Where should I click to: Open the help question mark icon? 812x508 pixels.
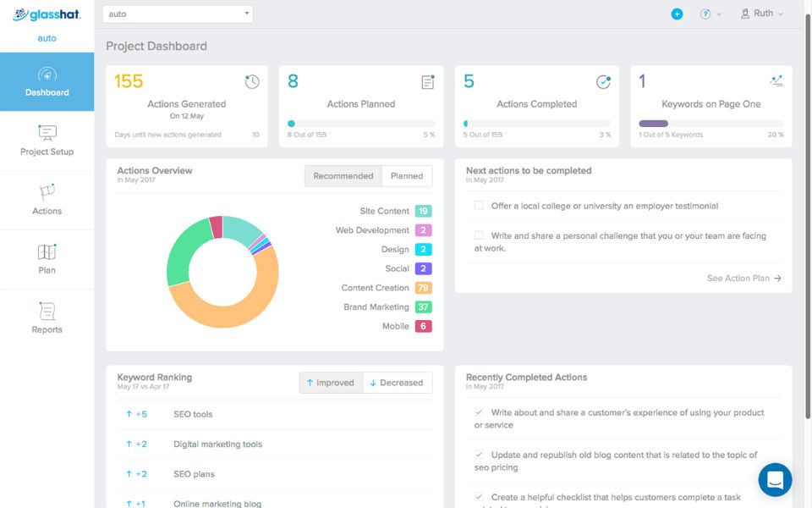point(705,14)
